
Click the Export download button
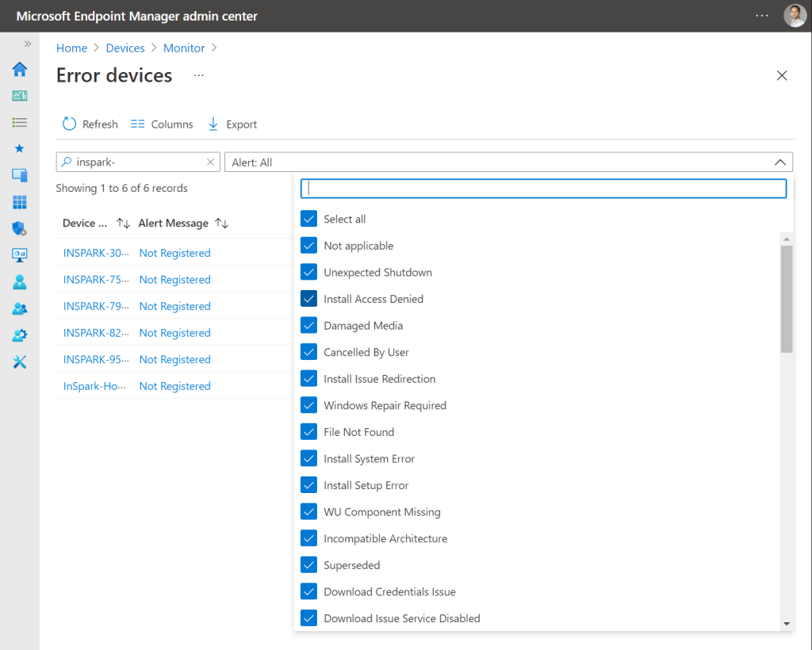click(x=232, y=124)
